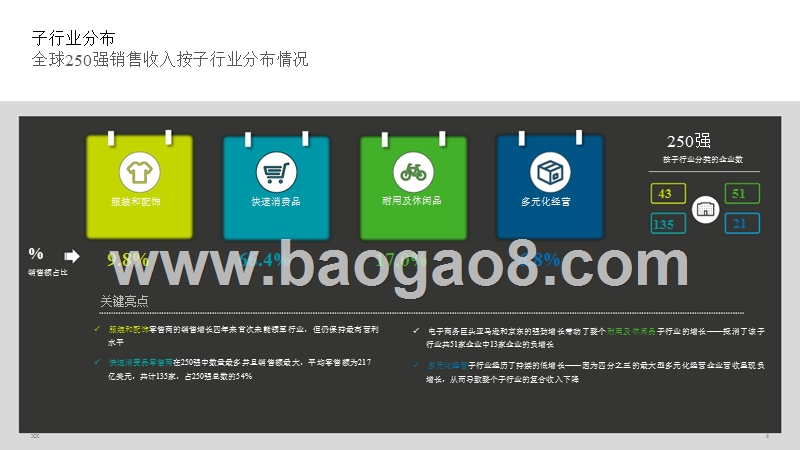This screenshot has width=800, height=450.
Task: Click the 关键亮点 section heading
Action: click(124, 301)
